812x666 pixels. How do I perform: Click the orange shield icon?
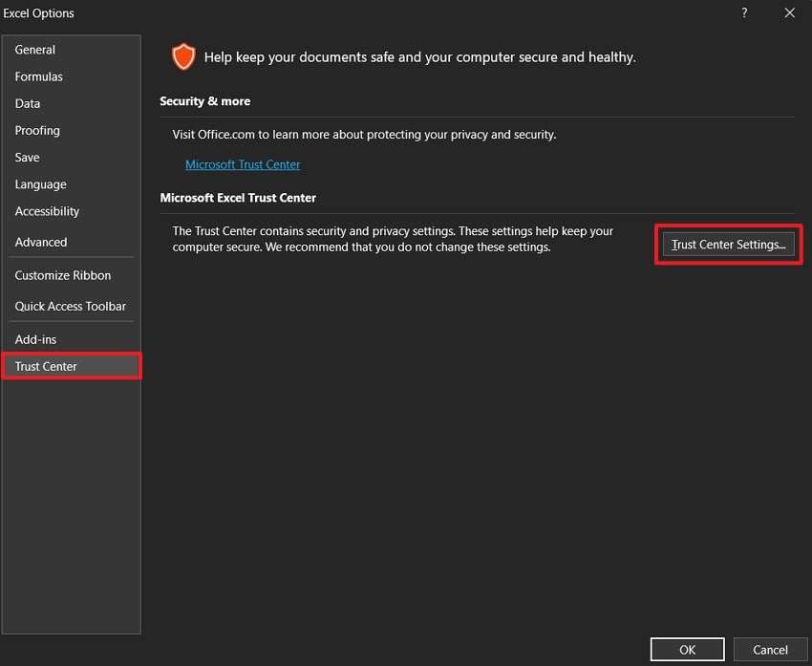[x=183, y=56]
